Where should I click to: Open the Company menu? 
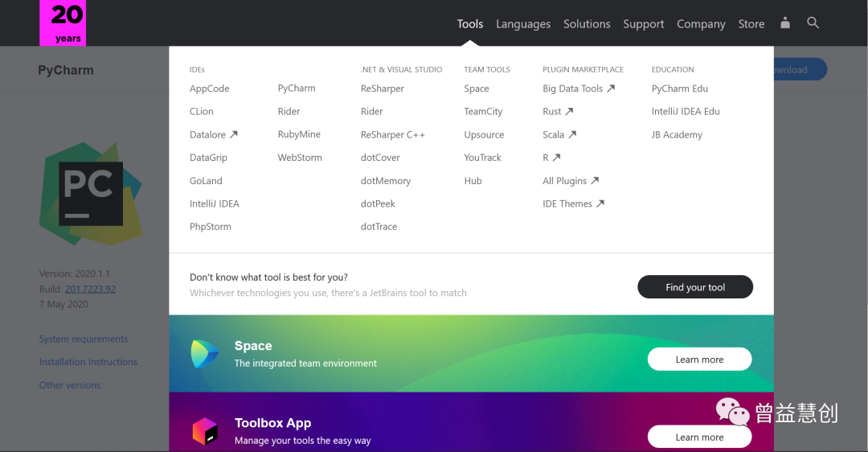tap(701, 24)
